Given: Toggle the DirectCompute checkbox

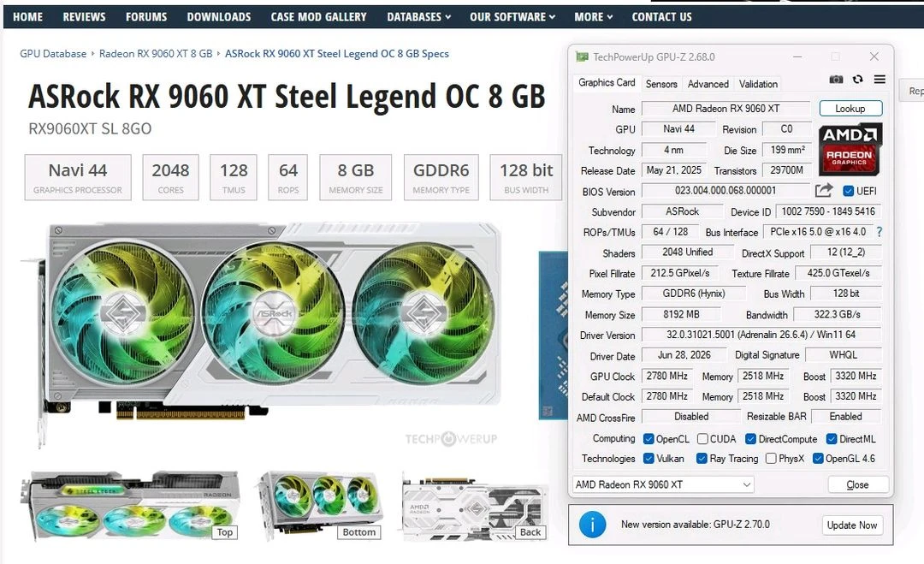Looking at the screenshot, I should [751, 439].
